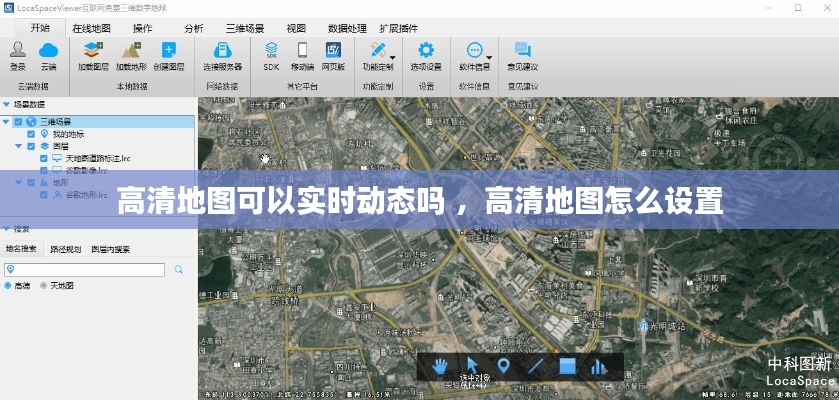Image resolution: width=839 pixels, height=400 pixels.
Task: Click the 移动端 mobile phone icon
Action: click(x=302, y=50)
